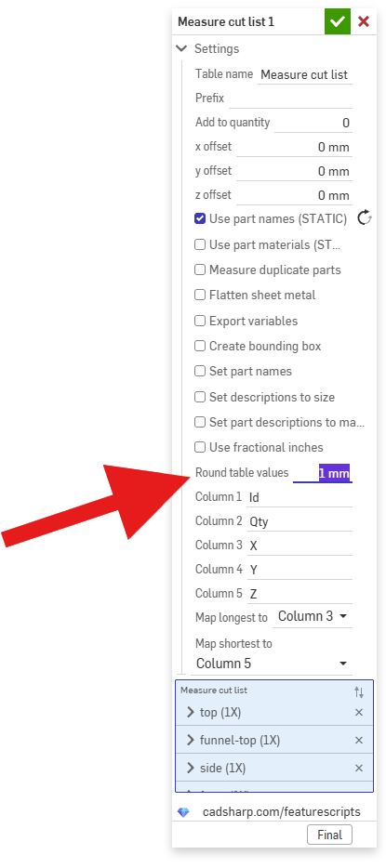
Task: Click sort arrows icon in Measure cut list
Action: (359, 691)
